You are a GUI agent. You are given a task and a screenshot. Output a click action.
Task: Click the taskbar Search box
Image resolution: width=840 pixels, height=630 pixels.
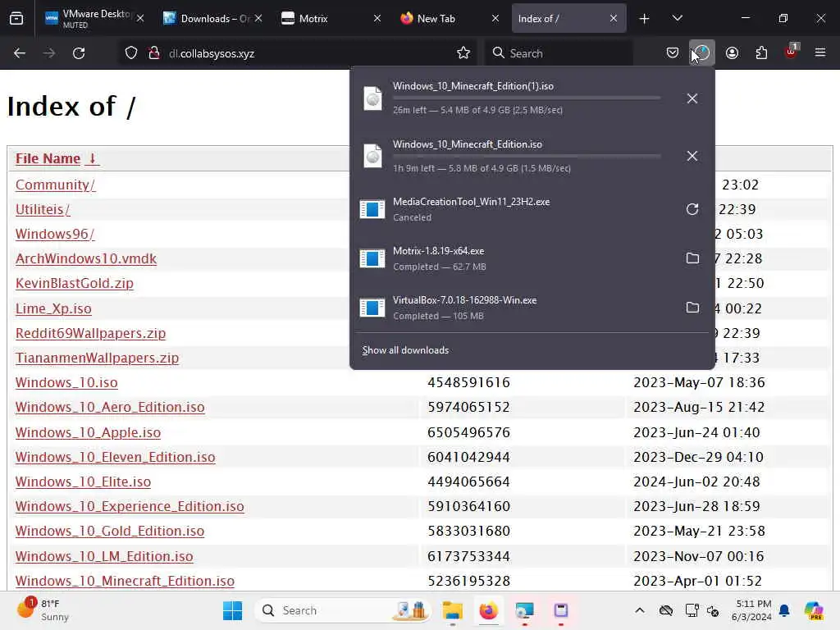pyautogui.click(x=342, y=610)
